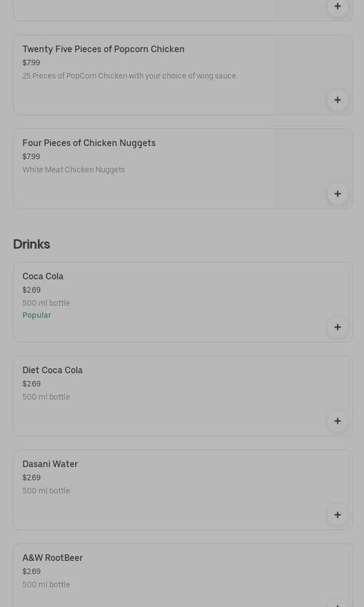Open the Twenty Five Pieces of Popcorn Chicken title
364x607 pixels.
coord(103,49)
